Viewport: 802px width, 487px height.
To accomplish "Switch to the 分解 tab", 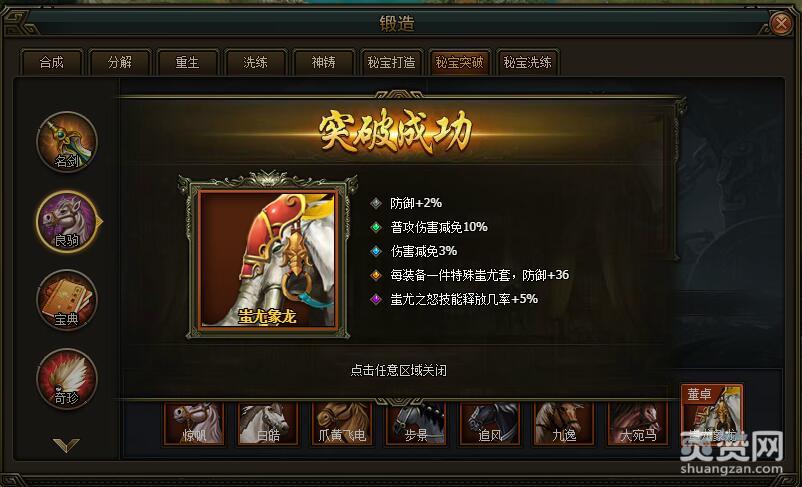I will [120, 62].
